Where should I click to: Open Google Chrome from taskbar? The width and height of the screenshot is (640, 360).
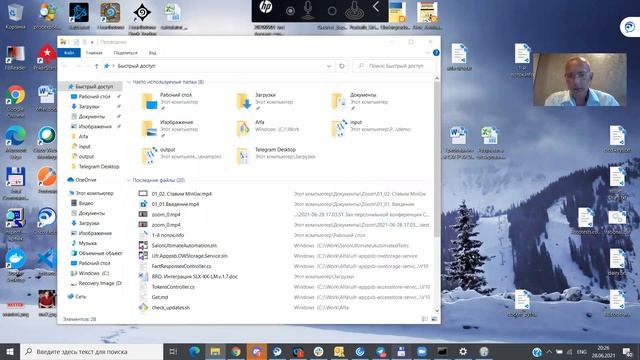[x=236, y=351]
